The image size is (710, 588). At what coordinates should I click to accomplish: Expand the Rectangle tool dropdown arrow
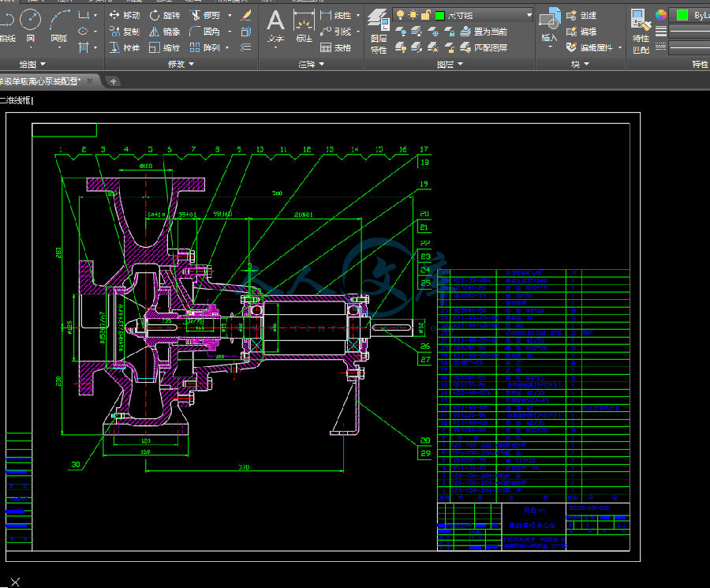95,16
